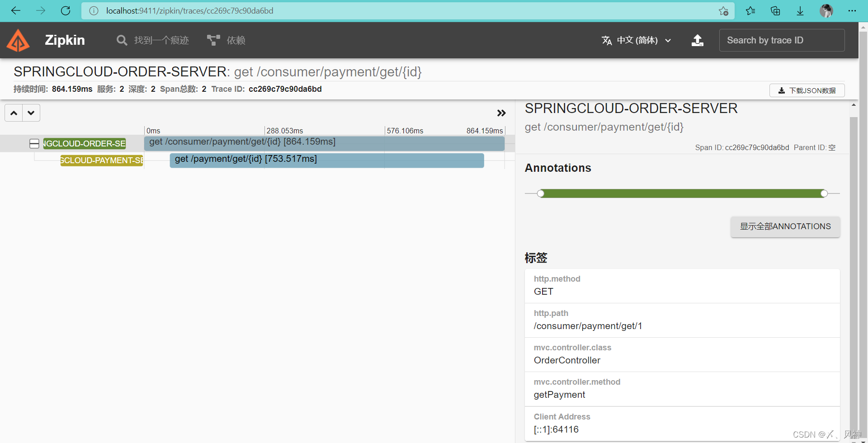The width and height of the screenshot is (868, 443).
Task: Add this page to favorites
Action: point(723,11)
